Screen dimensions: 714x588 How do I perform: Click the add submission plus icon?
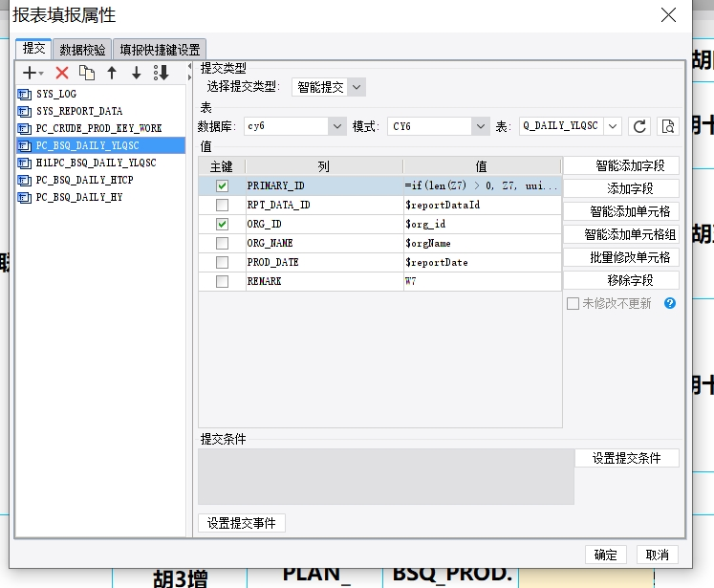click(x=30, y=73)
